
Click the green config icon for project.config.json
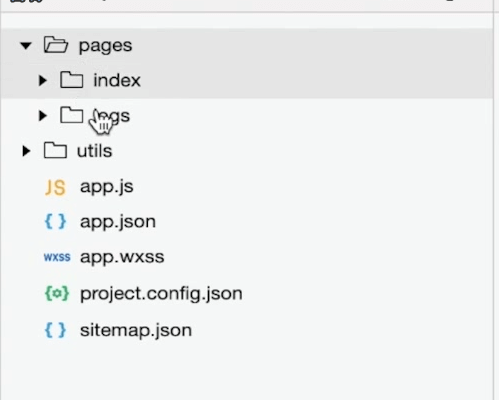point(57,293)
